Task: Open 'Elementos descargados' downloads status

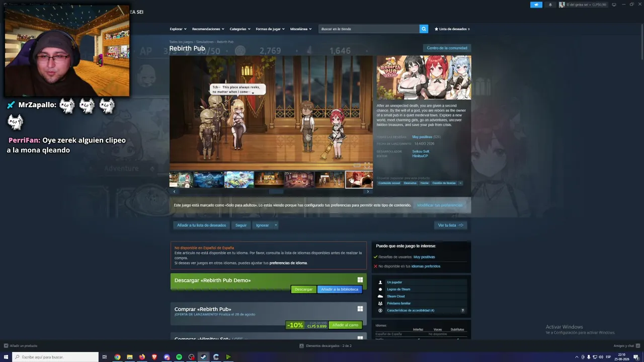Action: pyautogui.click(x=326, y=346)
